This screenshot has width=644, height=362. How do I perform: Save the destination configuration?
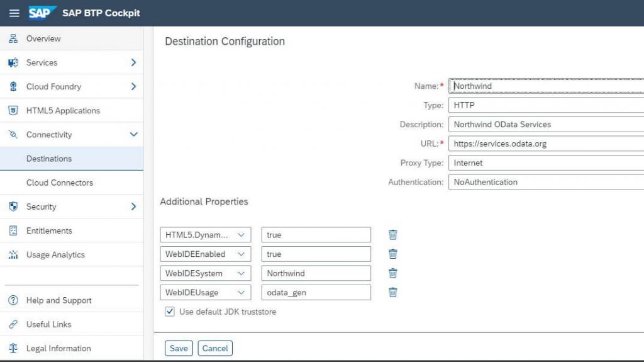click(x=179, y=348)
